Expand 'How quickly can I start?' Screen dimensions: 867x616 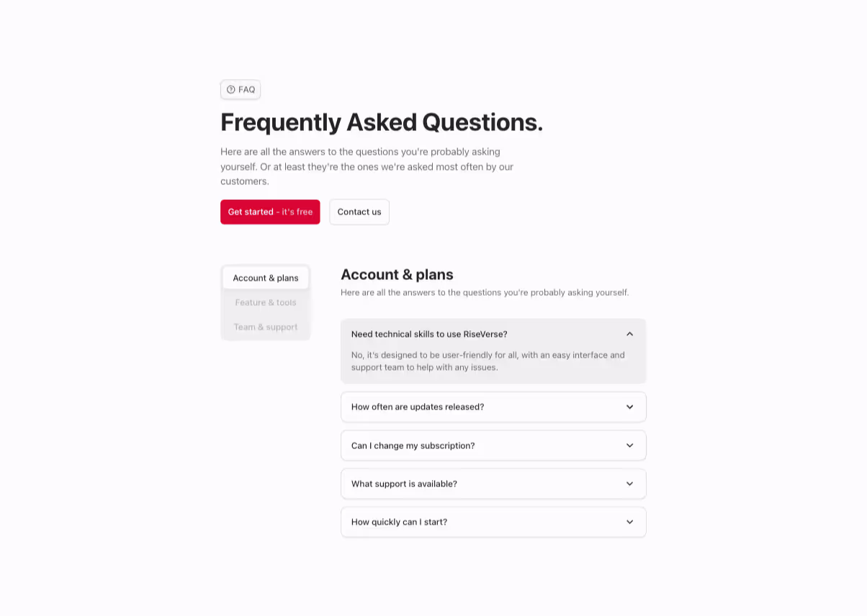click(x=493, y=522)
